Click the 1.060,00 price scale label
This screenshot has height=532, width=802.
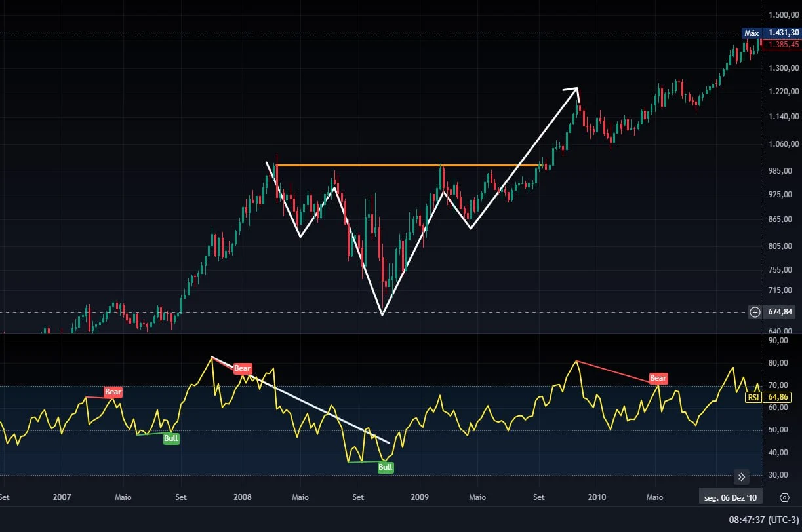(783, 143)
